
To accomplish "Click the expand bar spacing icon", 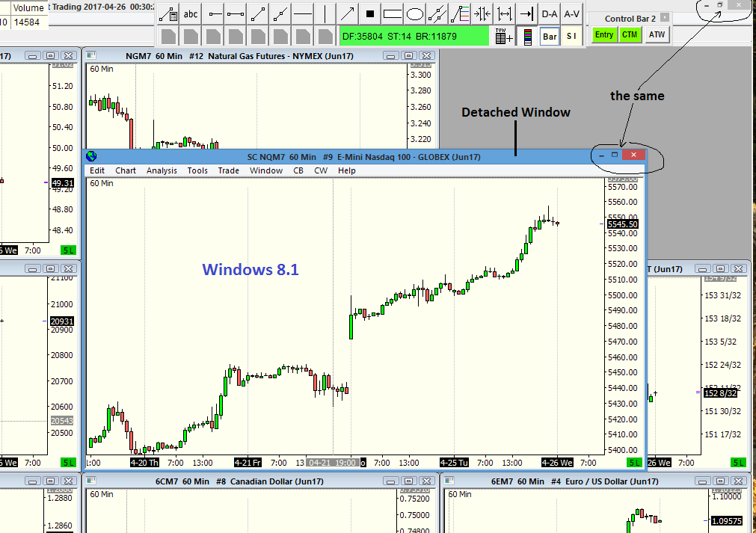I will pyautogui.click(x=504, y=14).
